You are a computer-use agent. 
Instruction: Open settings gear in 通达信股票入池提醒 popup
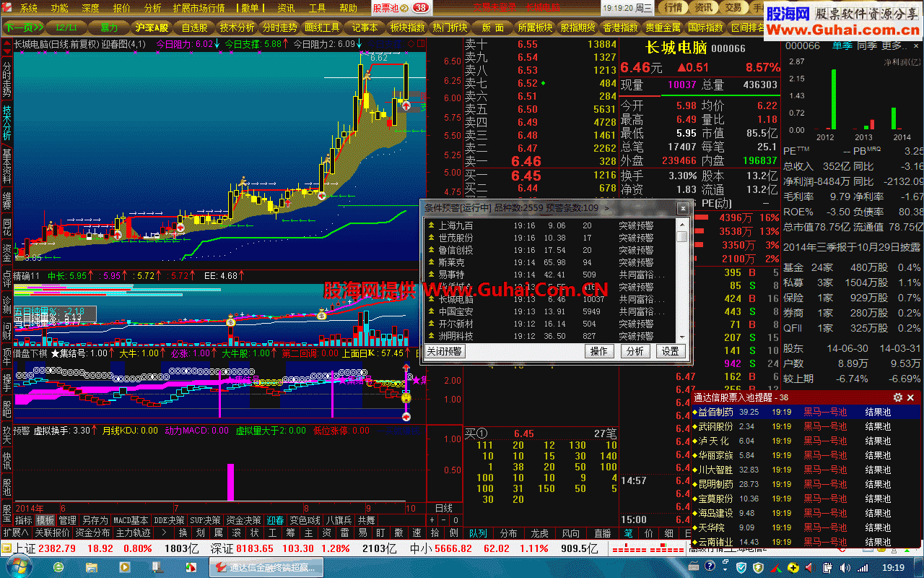coord(898,397)
